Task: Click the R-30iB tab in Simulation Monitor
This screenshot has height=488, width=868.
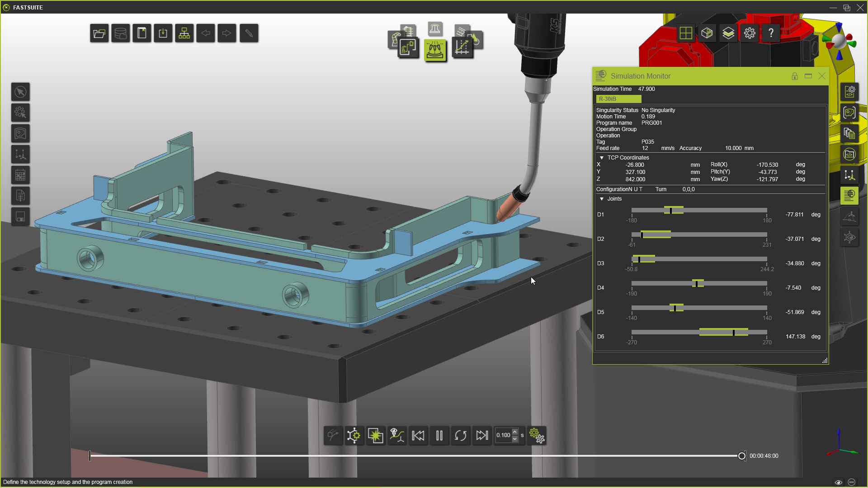Action: coord(618,99)
